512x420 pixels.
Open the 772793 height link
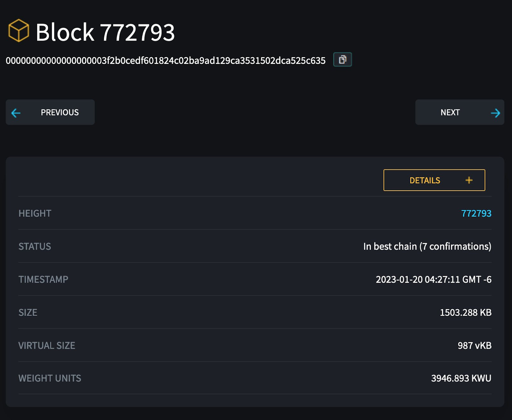[476, 214]
